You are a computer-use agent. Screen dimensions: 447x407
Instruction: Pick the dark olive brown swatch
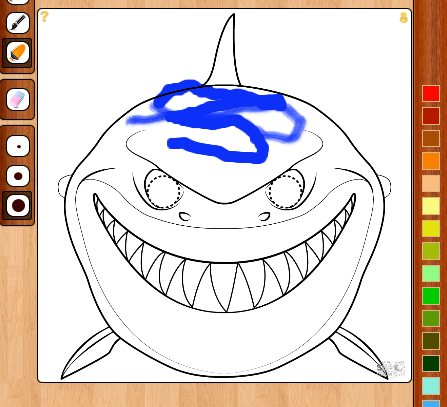(x=431, y=341)
